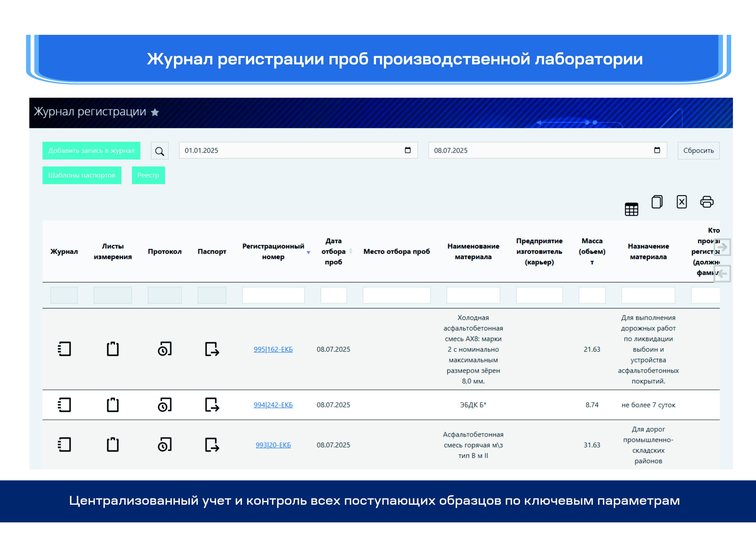This screenshot has width=756, height=535.
Task: Open calendar picker on 01.01.2025 date field
Action: click(408, 150)
